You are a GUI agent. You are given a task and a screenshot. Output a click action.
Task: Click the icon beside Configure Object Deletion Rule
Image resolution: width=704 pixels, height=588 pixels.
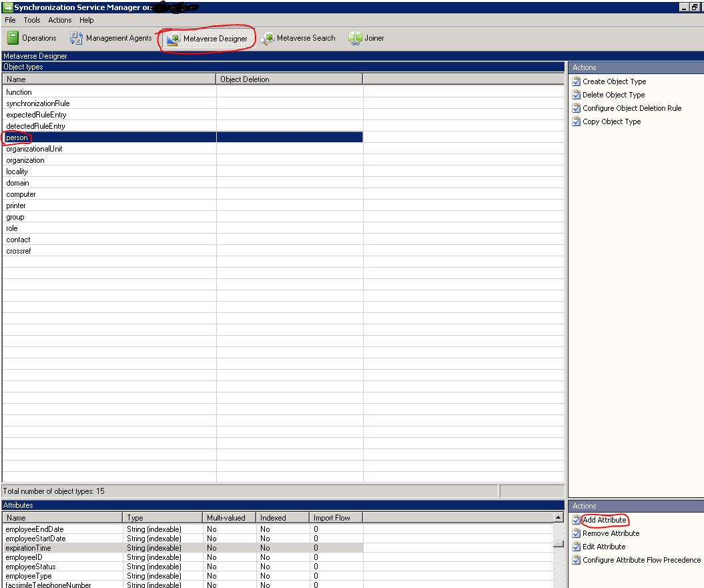pos(577,108)
